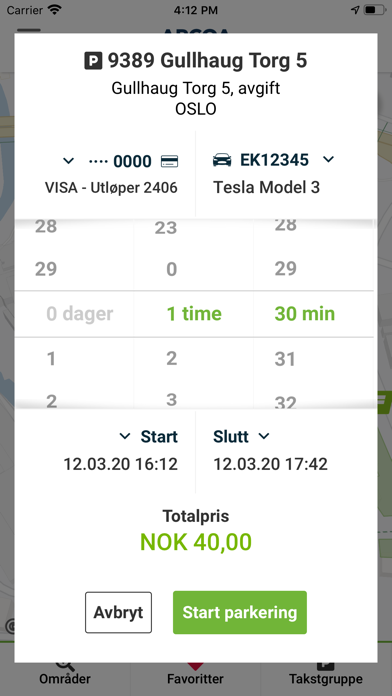Image resolution: width=392 pixels, height=696 pixels.
Task: Tap the battery icon in status bar
Action: [375, 10]
